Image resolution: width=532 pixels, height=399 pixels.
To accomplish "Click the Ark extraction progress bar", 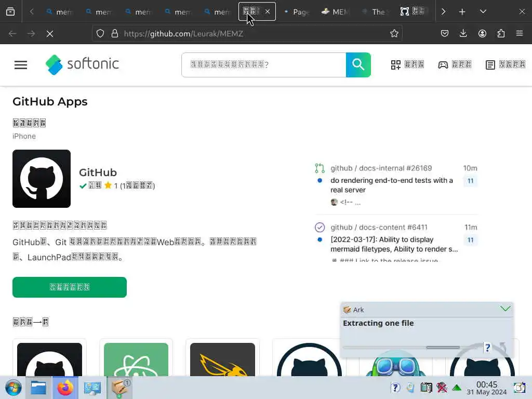I will [x=411, y=348].
